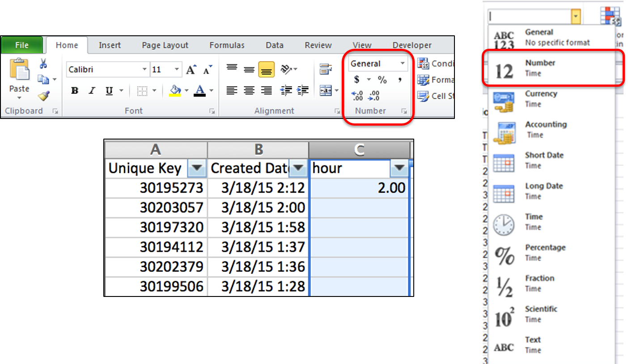Apply the Decrease Decimal button
The height and width of the screenshot is (364, 628).
(374, 95)
